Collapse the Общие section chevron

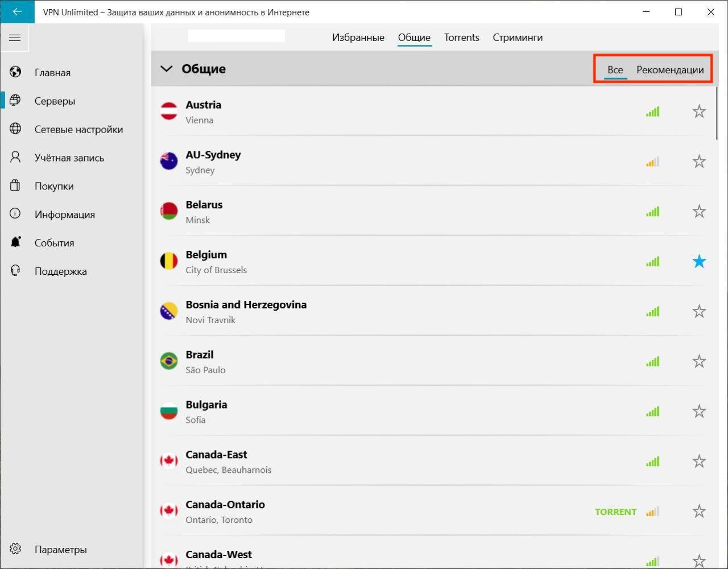tap(166, 69)
